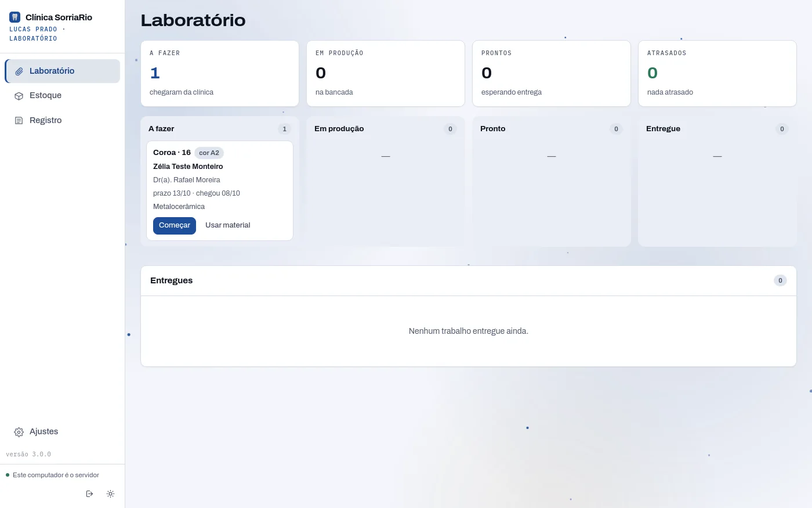
Task: Click the Nenhum trabalho entregue ainda message
Action: coord(469,331)
